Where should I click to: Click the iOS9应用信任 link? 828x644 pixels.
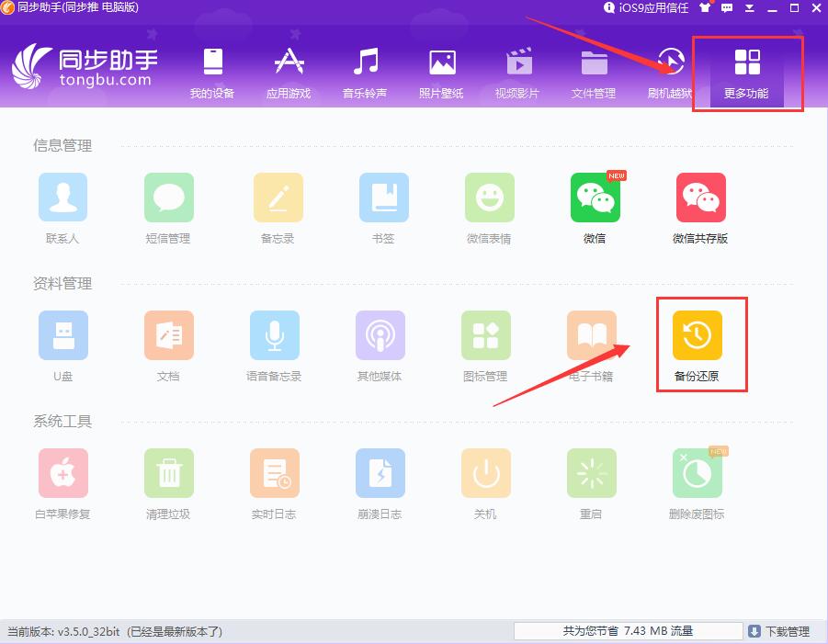[x=646, y=7]
